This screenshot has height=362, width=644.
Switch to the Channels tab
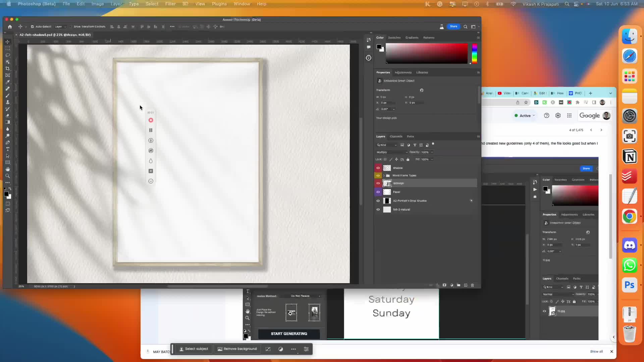click(396, 136)
